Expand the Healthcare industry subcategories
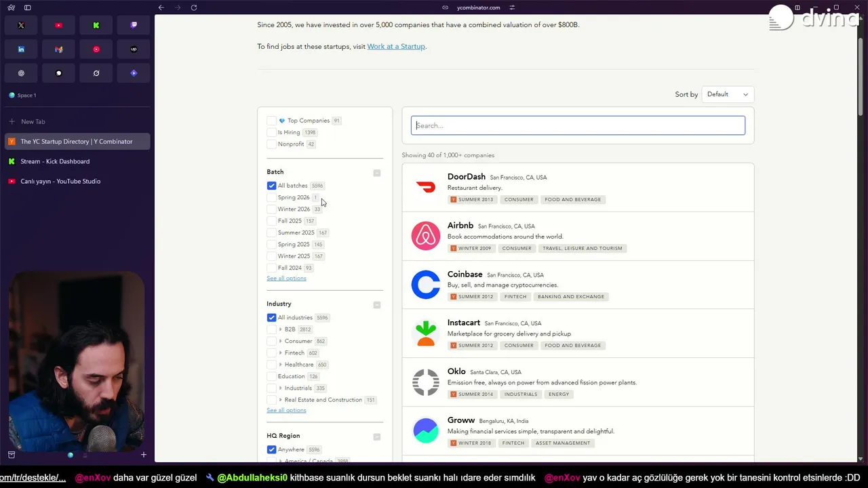The width and height of the screenshot is (868, 488). tap(281, 365)
